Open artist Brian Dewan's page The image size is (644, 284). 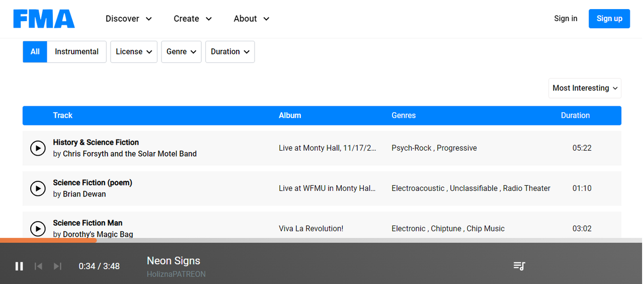(84, 194)
